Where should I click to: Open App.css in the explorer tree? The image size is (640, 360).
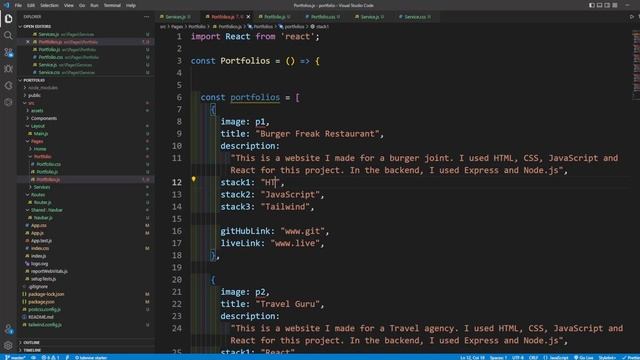pos(39,225)
